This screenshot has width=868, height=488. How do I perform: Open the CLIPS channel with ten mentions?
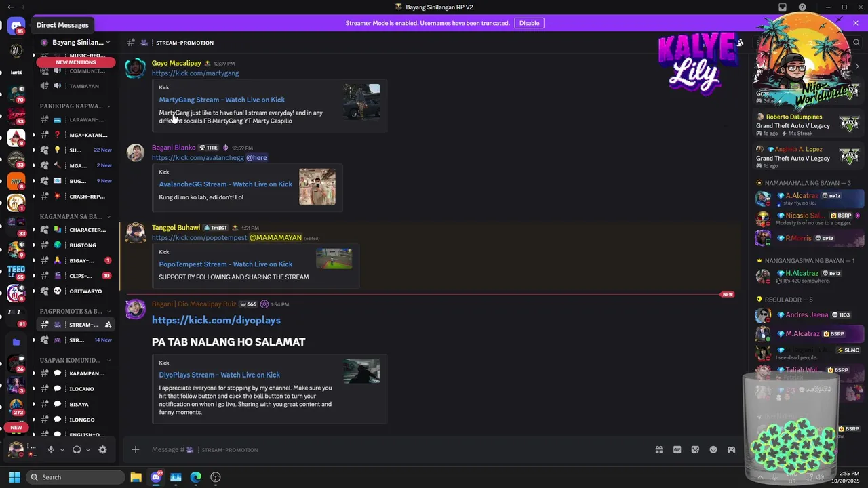[75, 276]
